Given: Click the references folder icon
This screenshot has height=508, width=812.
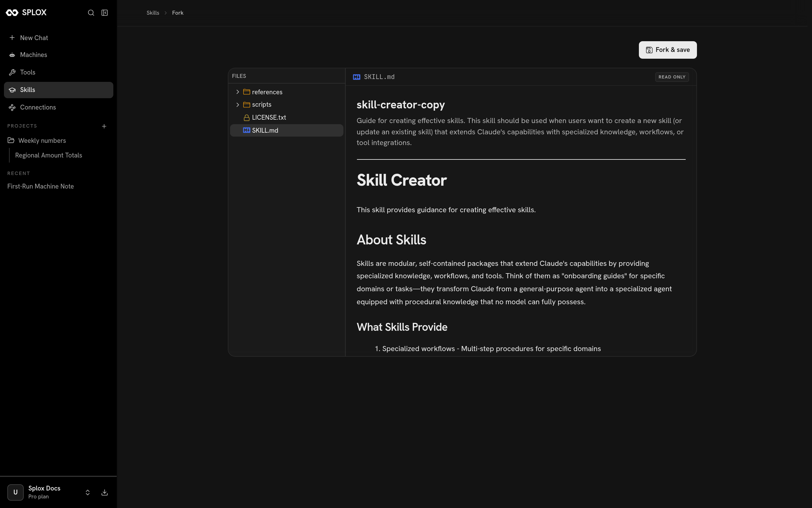Looking at the screenshot, I should pyautogui.click(x=247, y=92).
